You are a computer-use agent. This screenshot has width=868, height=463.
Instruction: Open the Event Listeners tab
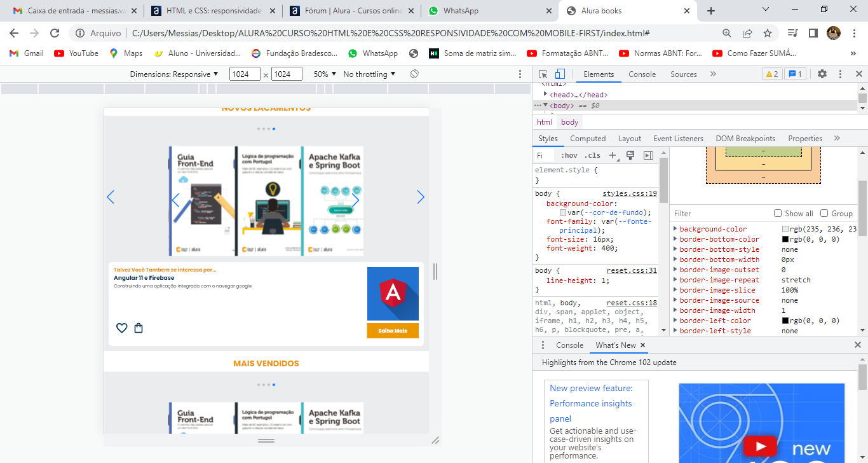[x=678, y=139]
